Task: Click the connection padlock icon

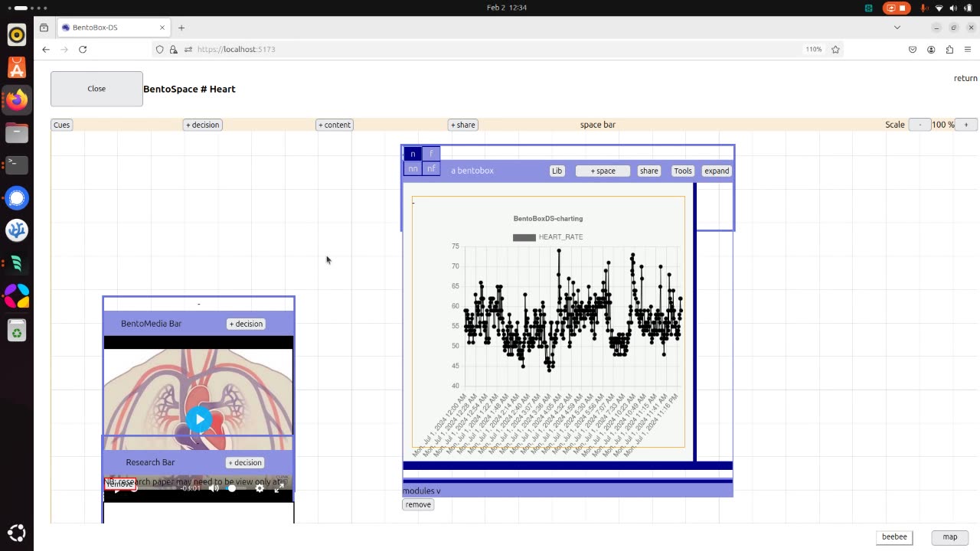Action: [x=174, y=49]
